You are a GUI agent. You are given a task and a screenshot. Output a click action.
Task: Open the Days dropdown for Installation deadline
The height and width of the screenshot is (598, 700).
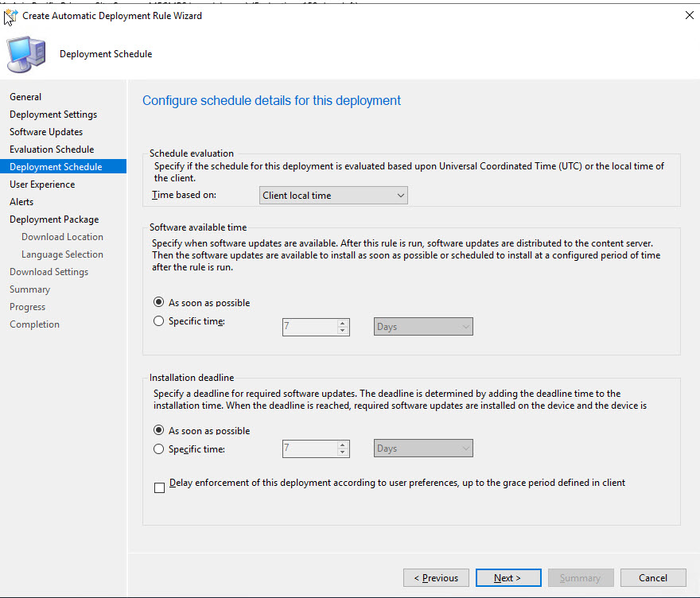click(423, 448)
